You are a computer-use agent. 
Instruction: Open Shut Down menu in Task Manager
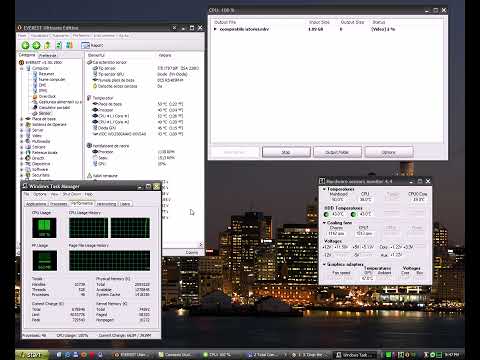pos(72,194)
